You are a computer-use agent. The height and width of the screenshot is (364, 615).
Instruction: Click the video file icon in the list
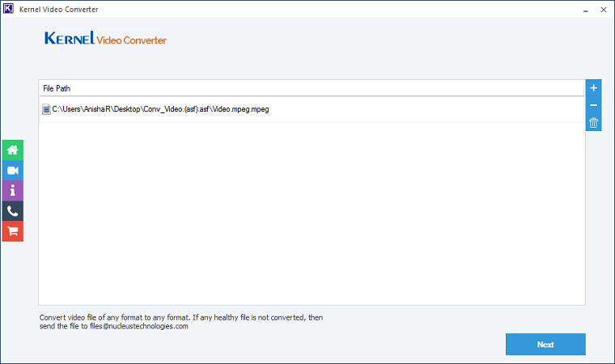coord(46,109)
